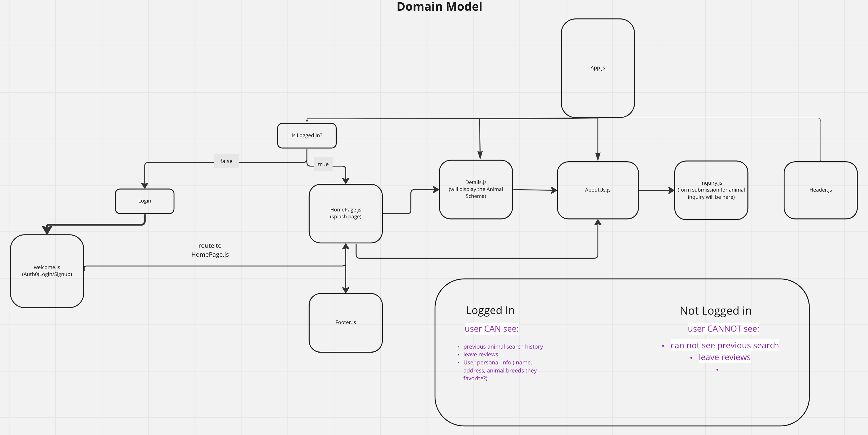Viewport: 868px width, 435px height.
Task: Select the AboutUs.js box
Action: tap(597, 190)
